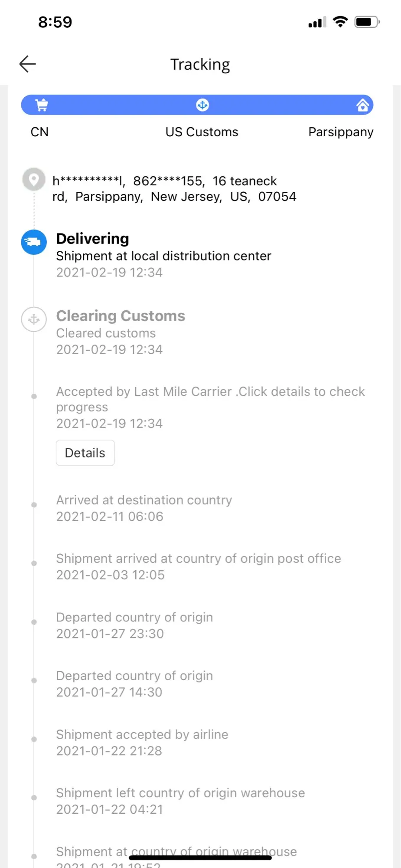
Task: Tap the blue shipment progress bar
Action: 121,105
